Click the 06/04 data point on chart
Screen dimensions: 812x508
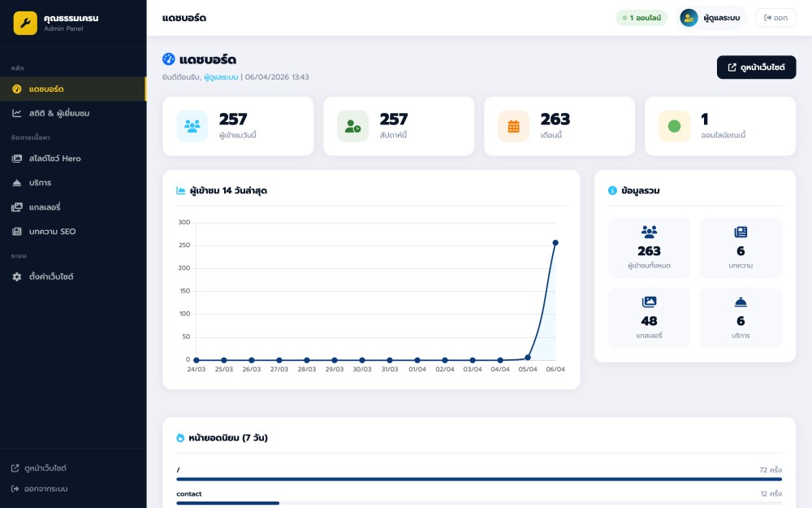(x=555, y=242)
